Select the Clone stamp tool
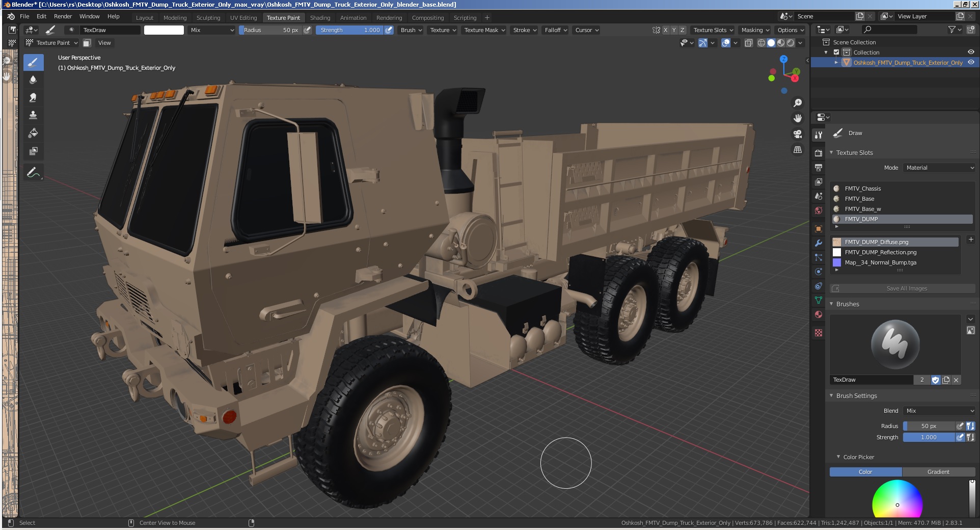Viewport: 980px width, 530px height. (x=33, y=115)
